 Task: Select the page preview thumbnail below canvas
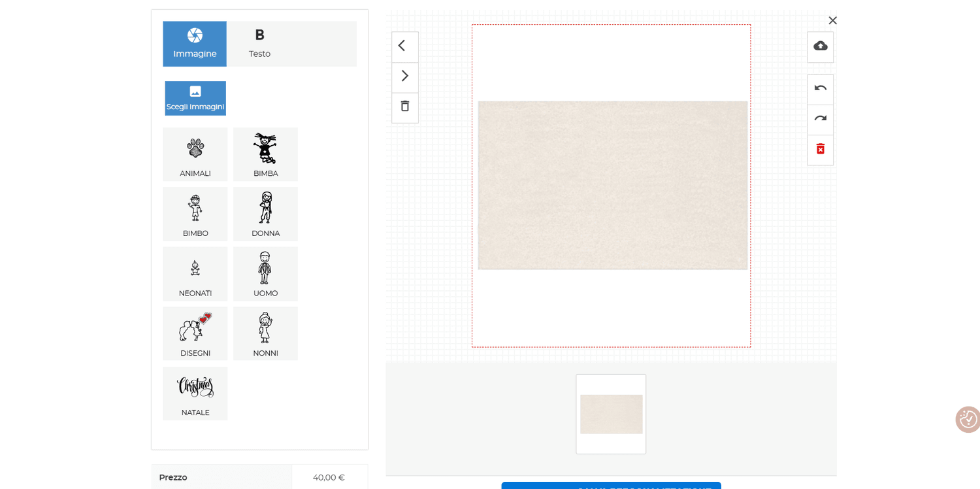(611, 414)
